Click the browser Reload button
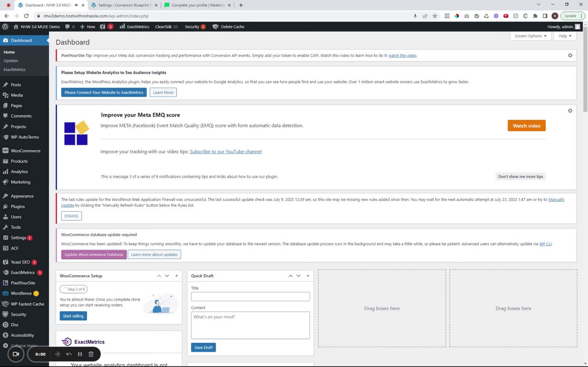Screen dimensions: 588x367 (26, 16)
